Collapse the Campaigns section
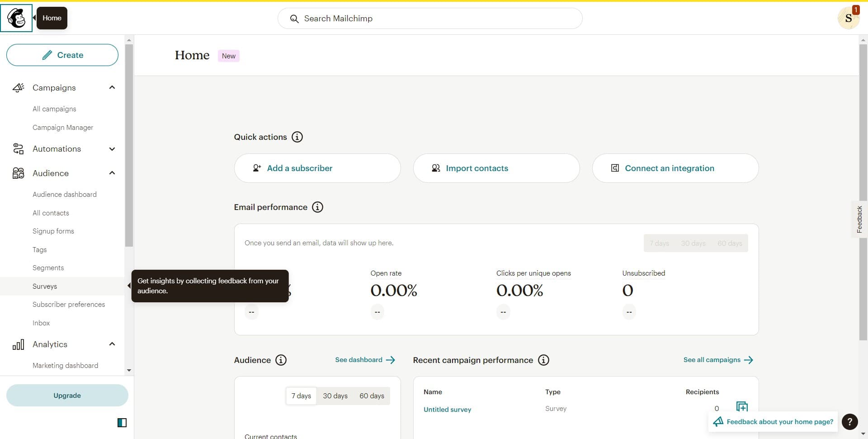The width and height of the screenshot is (868, 439). (x=112, y=87)
